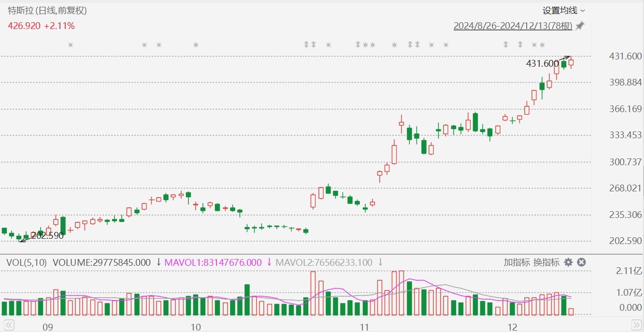
Task: Click the magenta arrow after the MAVOL1 value
Action: click(269, 262)
